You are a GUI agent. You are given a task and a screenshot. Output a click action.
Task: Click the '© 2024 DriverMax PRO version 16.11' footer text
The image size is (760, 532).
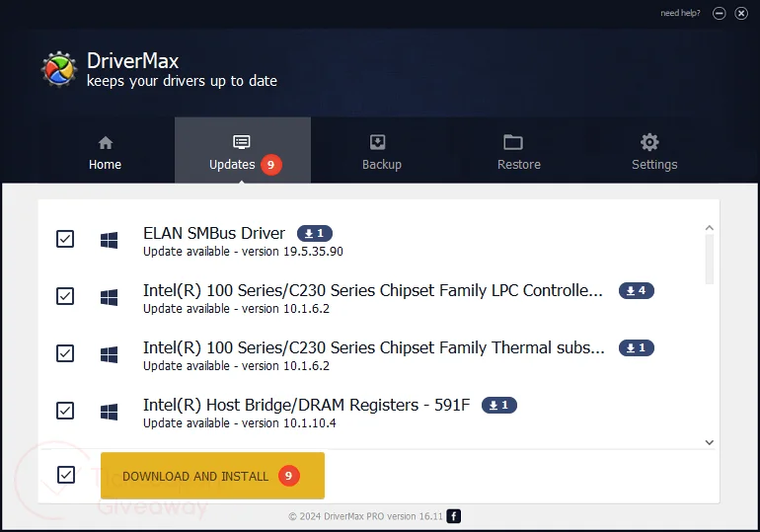(365, 516)
